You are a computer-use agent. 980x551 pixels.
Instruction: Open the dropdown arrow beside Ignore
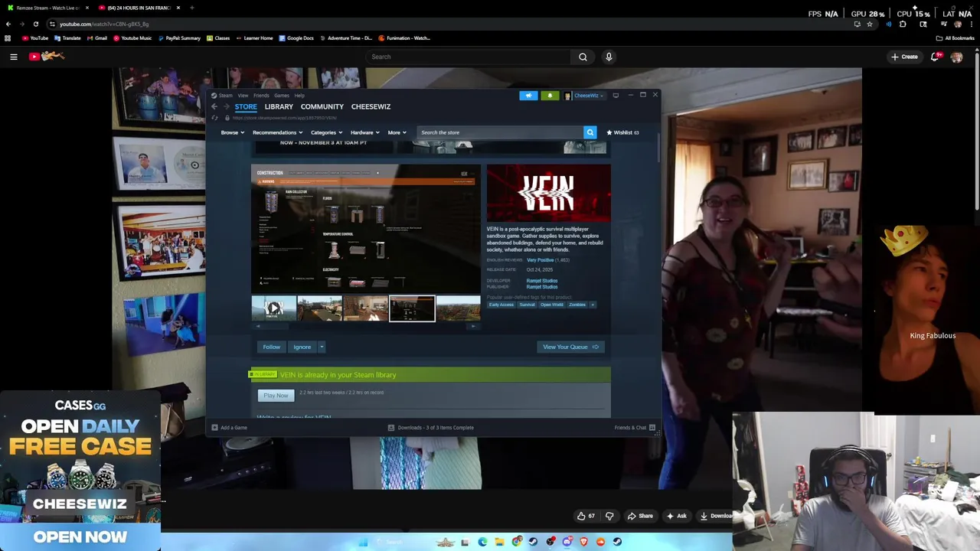tap(322, 347)
